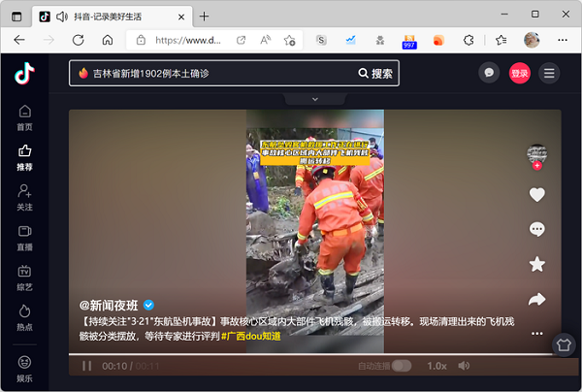Open 热点 hot topics in sidebar

coord(24,317)
